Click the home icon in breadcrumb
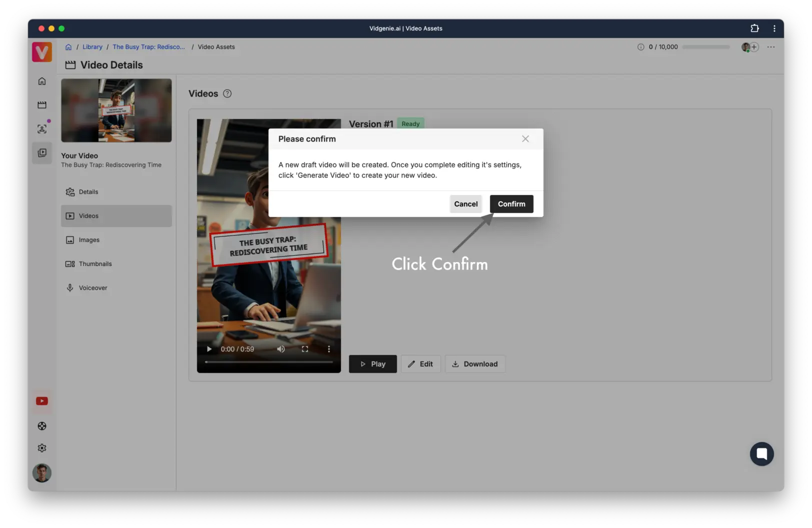Viewport: 812px width, 528px height. click(x=68, y=47)
